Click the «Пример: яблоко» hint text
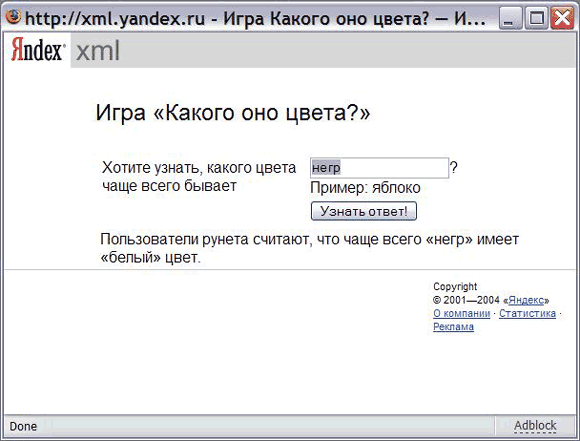This screenshot has width=580, height=441. (365, 188)
